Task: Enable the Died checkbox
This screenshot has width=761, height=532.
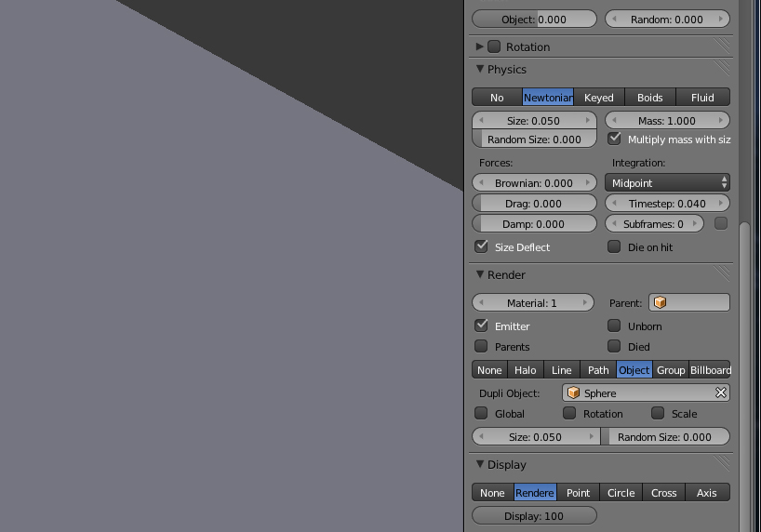Action: 614,346
